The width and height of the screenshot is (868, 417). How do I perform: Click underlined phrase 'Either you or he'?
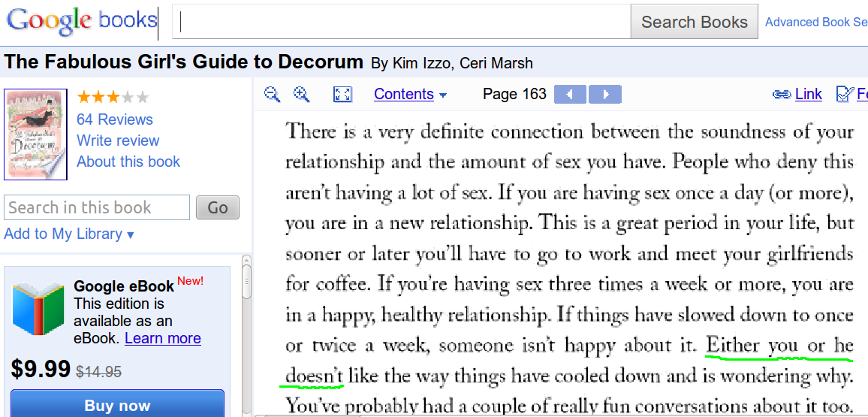click(x=780, y=346)
